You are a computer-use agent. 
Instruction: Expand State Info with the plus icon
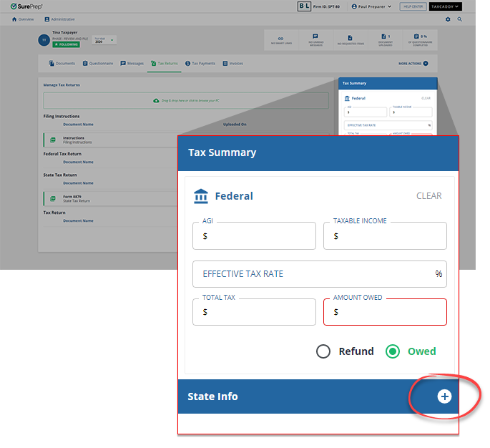pyautogui.click(x=444, y=396)
